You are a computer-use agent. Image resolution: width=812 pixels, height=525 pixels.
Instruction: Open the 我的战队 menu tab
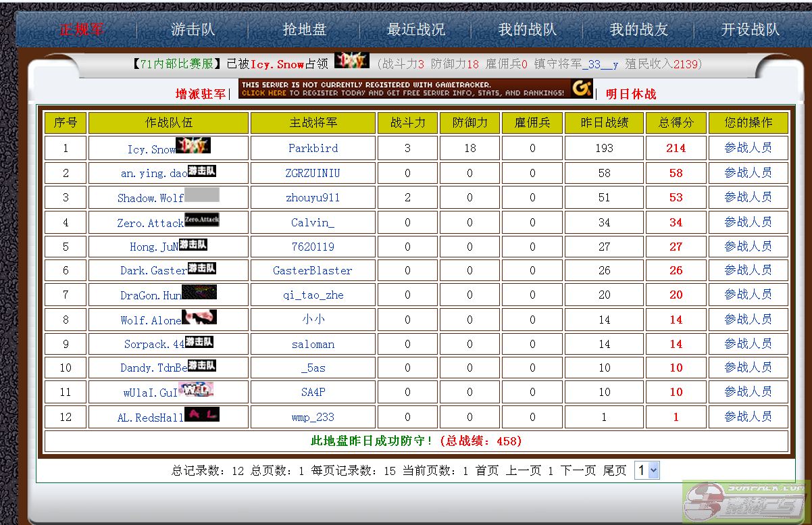coord(527,30)
